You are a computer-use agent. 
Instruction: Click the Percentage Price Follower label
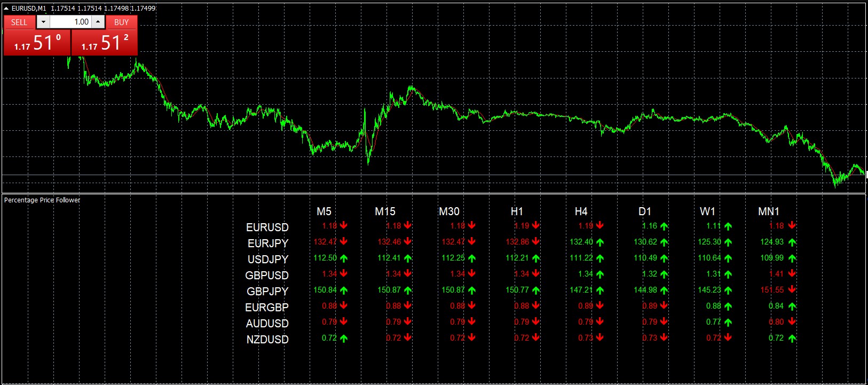(x=42, y=200)
